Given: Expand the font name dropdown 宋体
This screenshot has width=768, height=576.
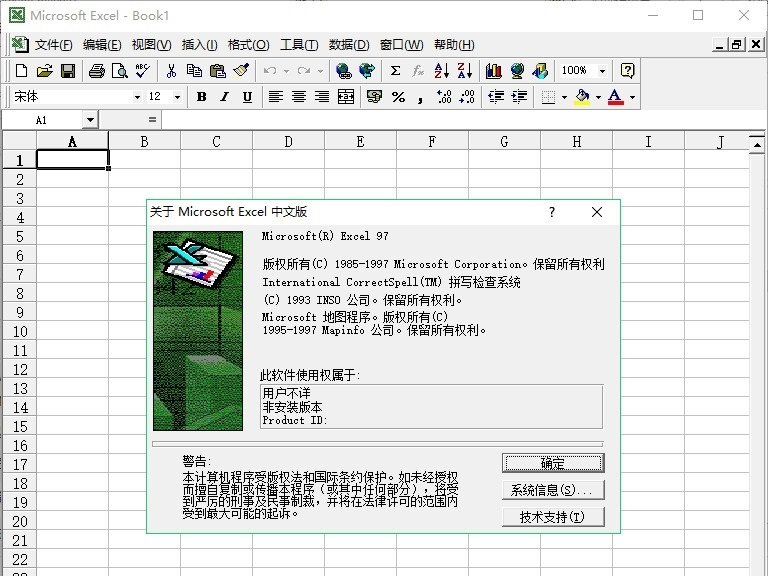Looking at the screenshot, I should [x=137, y=97].
